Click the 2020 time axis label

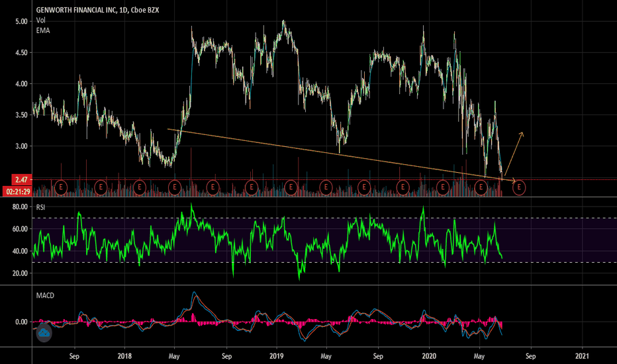point(429,356)
